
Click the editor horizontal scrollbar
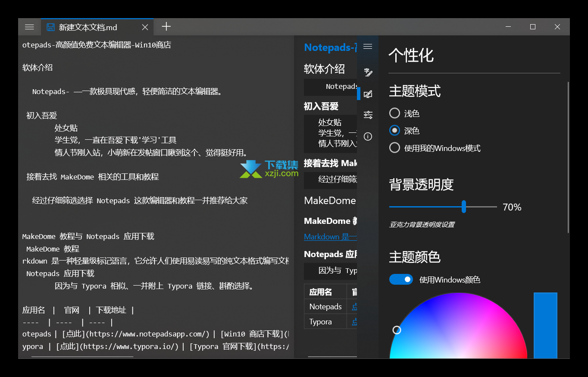tap(82, 357)
